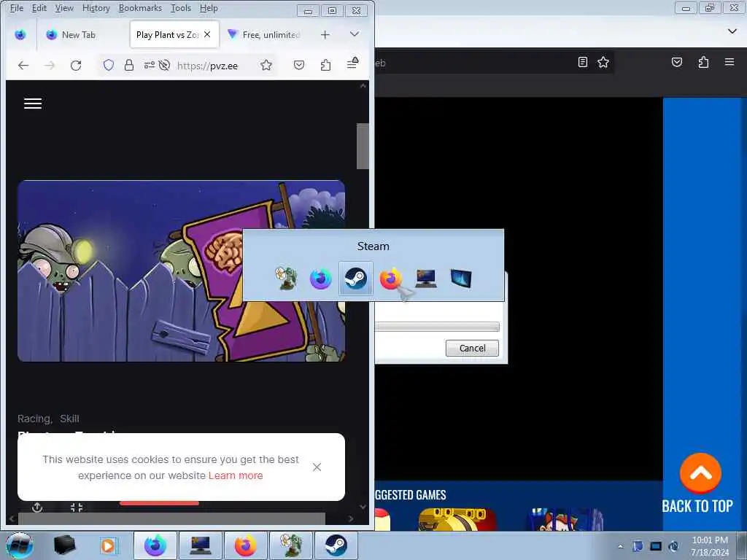The image size is (747, 560).
Task: Save the pvz.ee page to Pocket
Action: pos(298,65)
